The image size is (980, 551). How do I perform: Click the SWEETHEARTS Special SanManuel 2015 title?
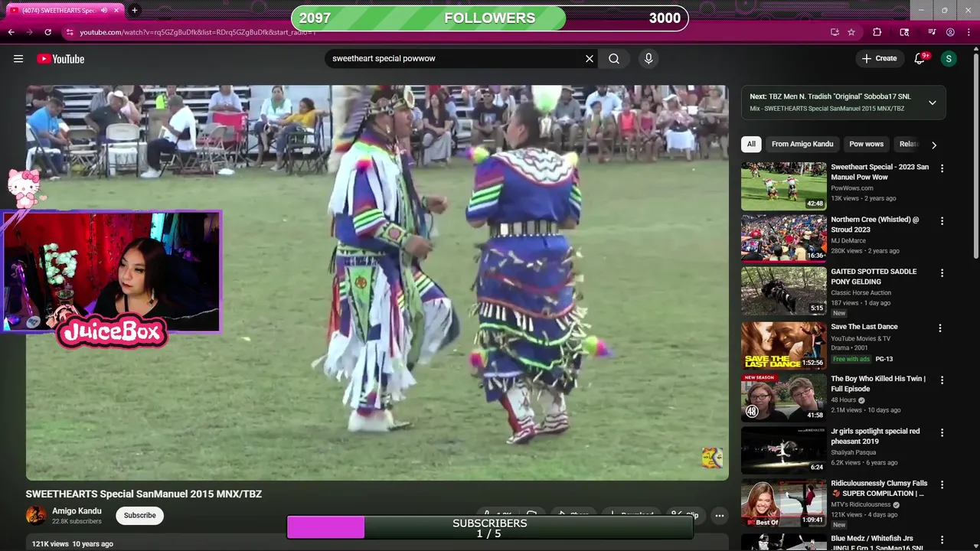(x=144, y=494)
